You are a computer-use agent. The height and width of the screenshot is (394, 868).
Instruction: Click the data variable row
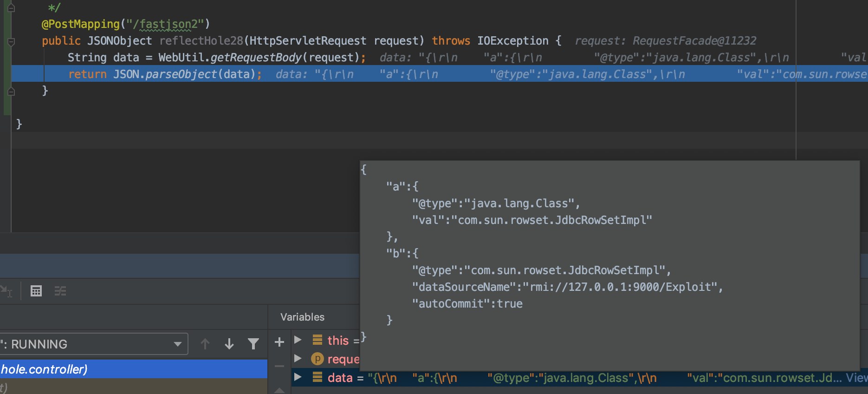tap(579, 378)
